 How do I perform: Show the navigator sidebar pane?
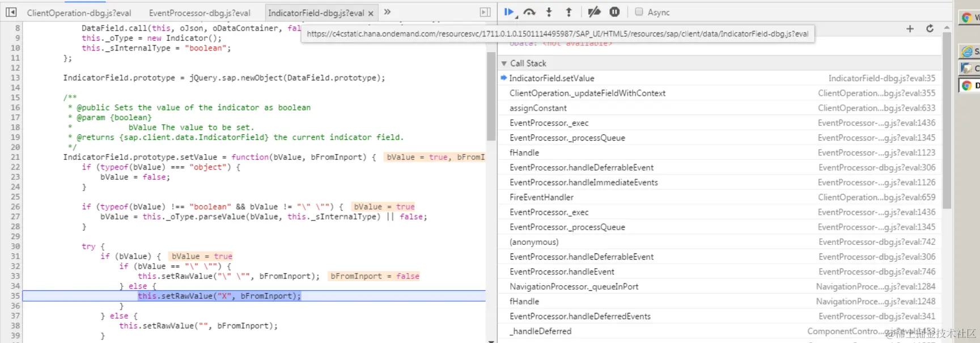11,12
